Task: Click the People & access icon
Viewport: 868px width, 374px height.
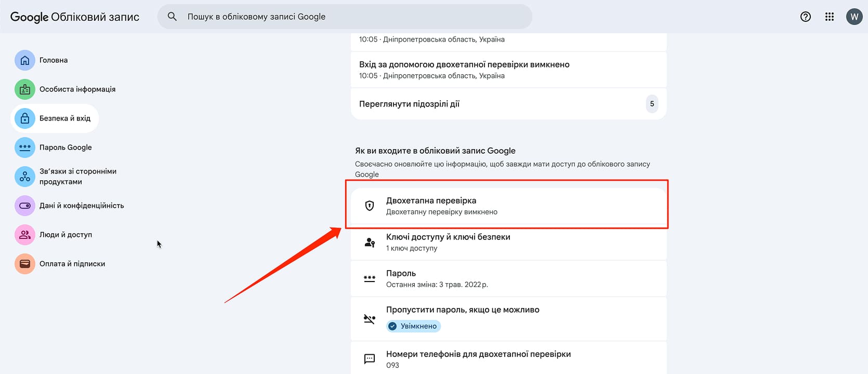Action: 24,235
